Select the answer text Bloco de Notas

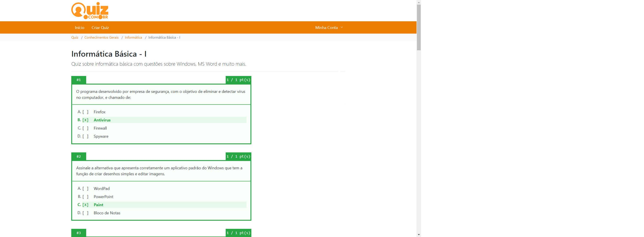tap(107, 213)
